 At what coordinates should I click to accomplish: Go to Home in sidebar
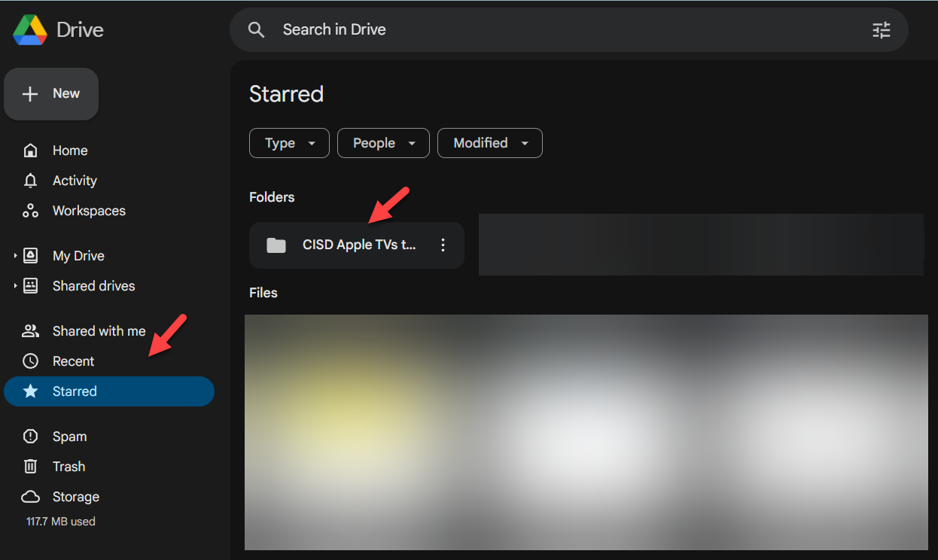pos(69,151)
